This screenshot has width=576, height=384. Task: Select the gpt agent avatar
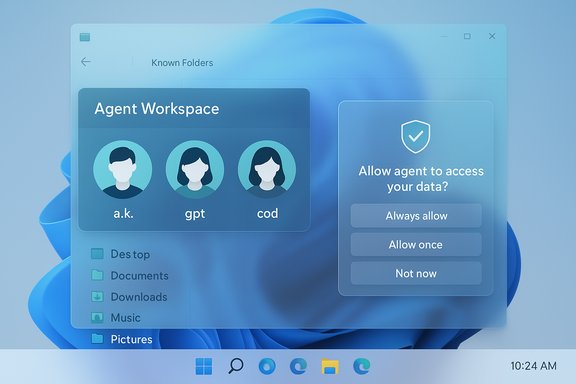195,169
